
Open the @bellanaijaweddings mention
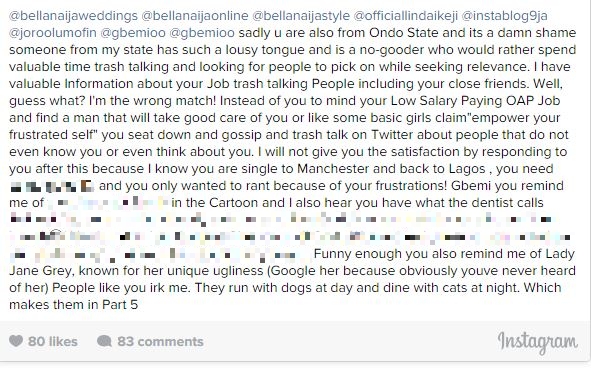tap(73, 16)
